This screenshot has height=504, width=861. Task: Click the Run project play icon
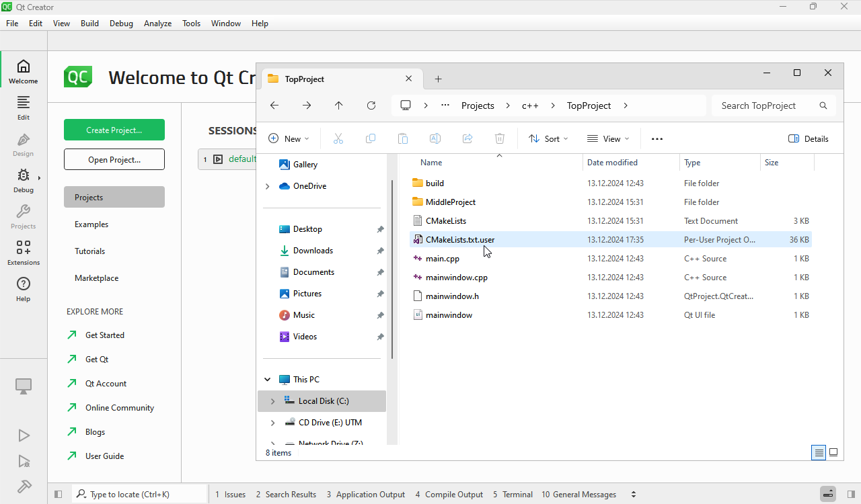click(x=24, y=435)
